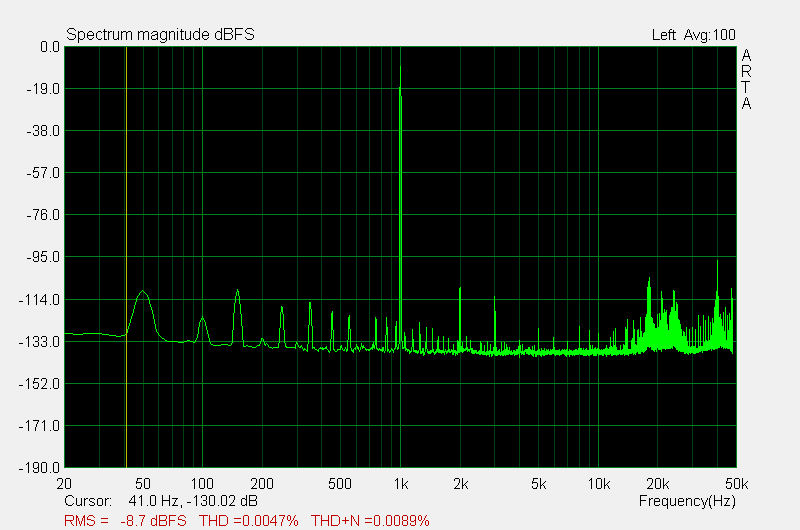Click the 'Spectrum magnitude dBFS' title

(160, 35)
